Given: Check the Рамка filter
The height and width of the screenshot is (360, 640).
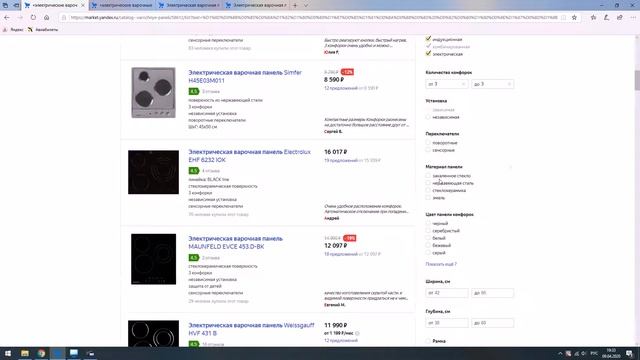Looking at the screenshot, I should point(428,341).
